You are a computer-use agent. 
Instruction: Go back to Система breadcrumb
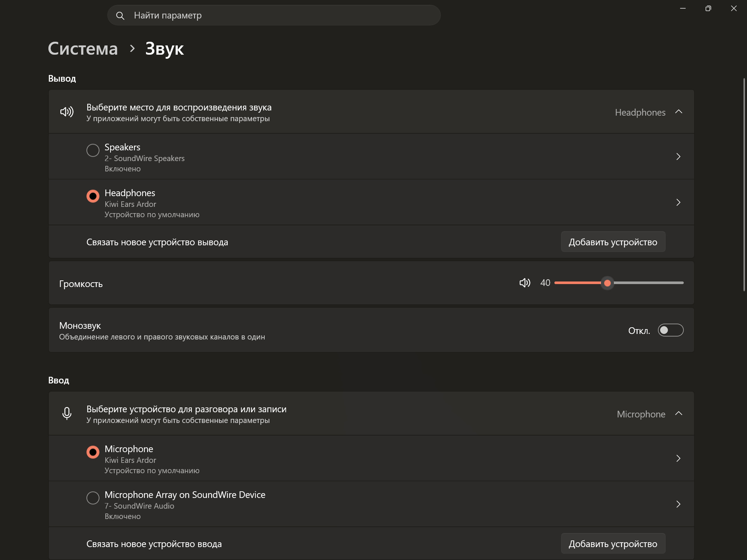pyautogui.click(x=83, y=49)
